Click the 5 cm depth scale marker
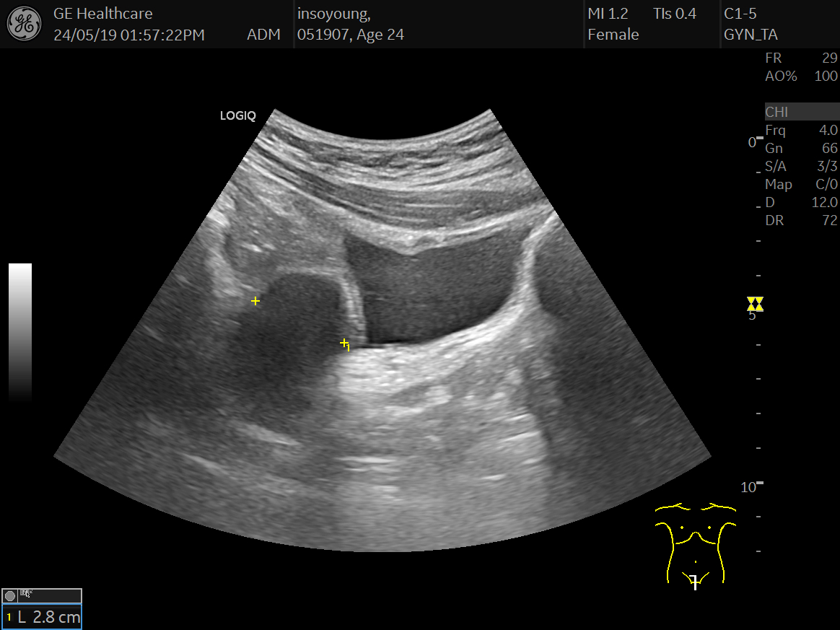Image resolution: width=840 pixels, height=630 pixels. tap(751, 315)
